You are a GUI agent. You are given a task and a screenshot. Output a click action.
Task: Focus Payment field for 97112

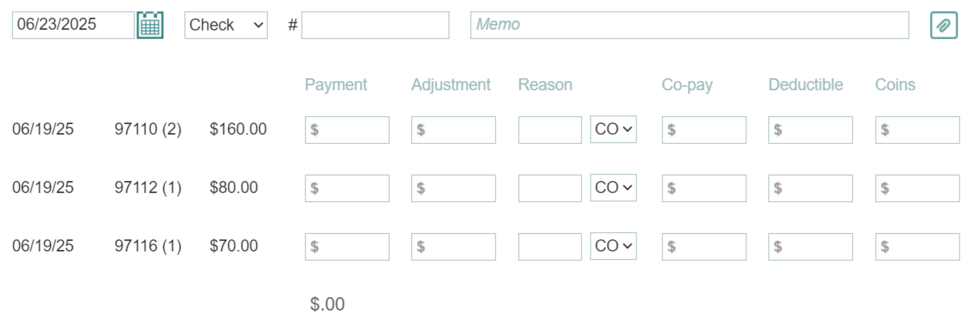tap(347, 189)
